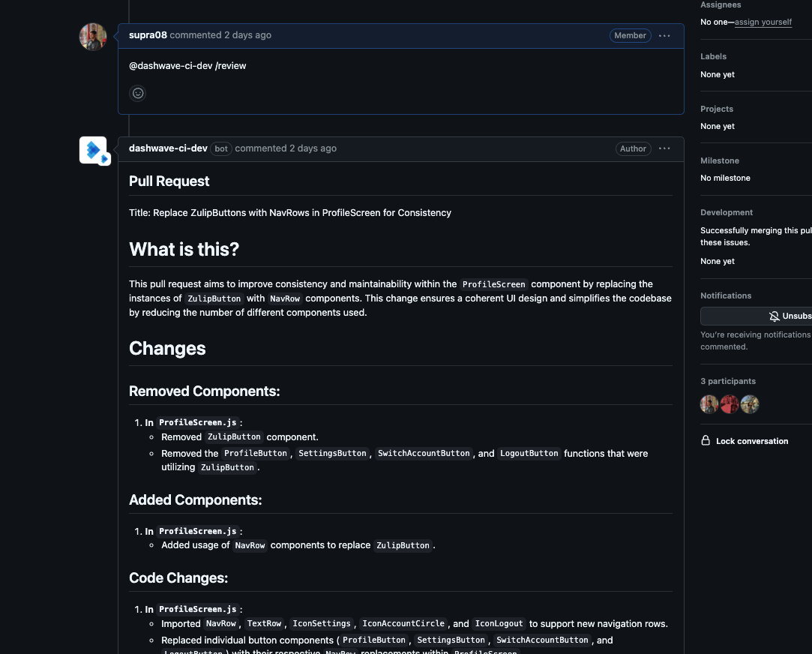This screenshot has height=654, width=812.
Task: Click the dashwave-ci-dev bot avatar icon
Action: (x=94, y=150)
